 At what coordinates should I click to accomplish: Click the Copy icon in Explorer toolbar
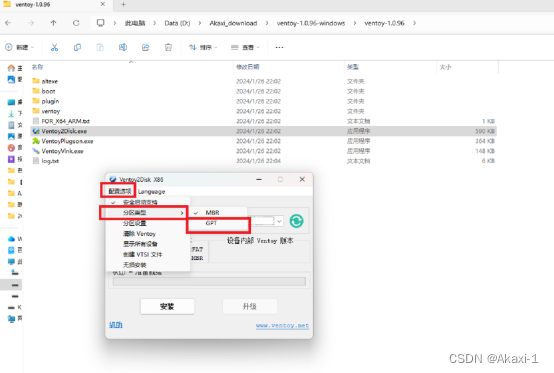pos(77,47)
